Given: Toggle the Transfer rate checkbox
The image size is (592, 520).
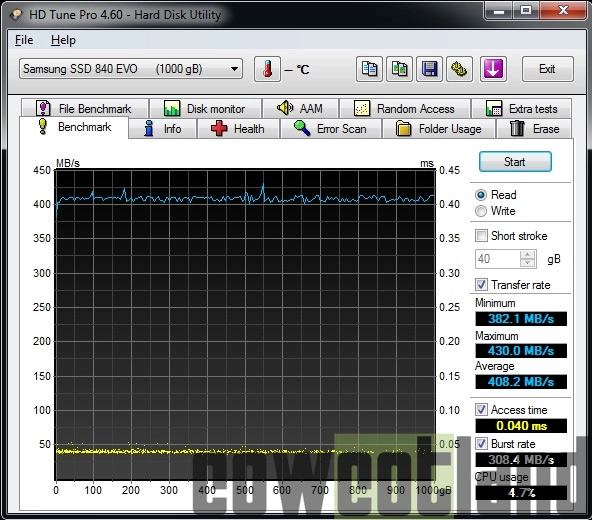Looking at the screenshot, I should click(481, 284).
